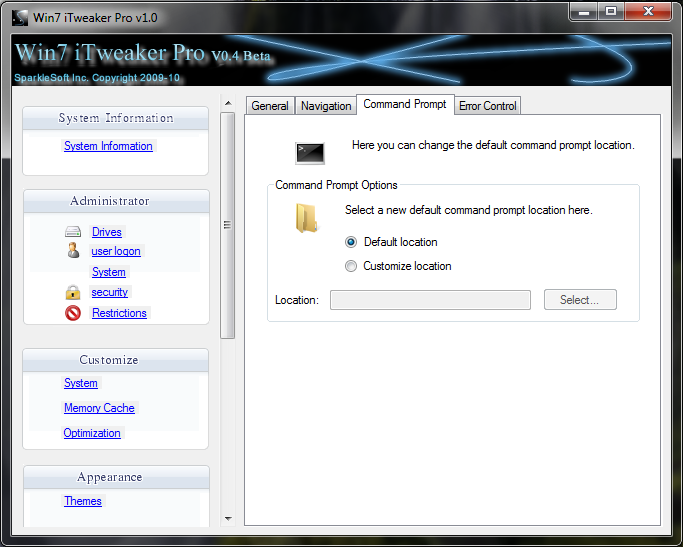
Task: Go to the Error Control tab
Action: [487, 106]
